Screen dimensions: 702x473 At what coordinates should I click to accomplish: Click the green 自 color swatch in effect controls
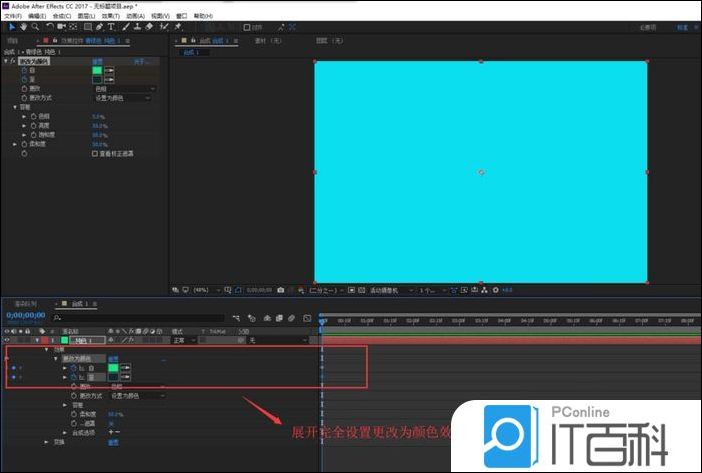point(97,71)
